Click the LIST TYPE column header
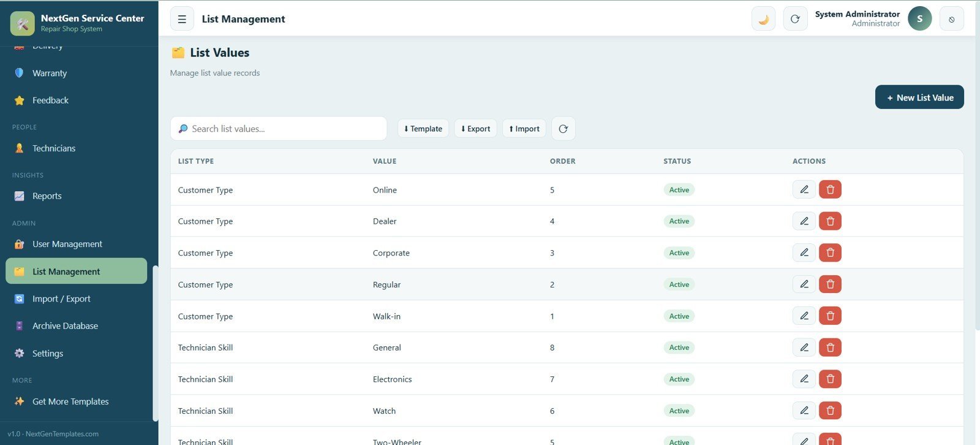This screenshot has height=445, width=980. click(196, 161)
